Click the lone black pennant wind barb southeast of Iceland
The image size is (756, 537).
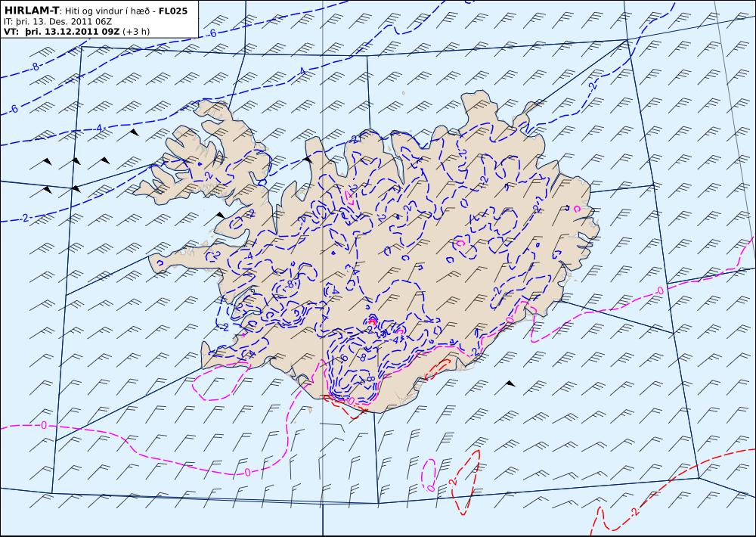(x=505, y=388)
